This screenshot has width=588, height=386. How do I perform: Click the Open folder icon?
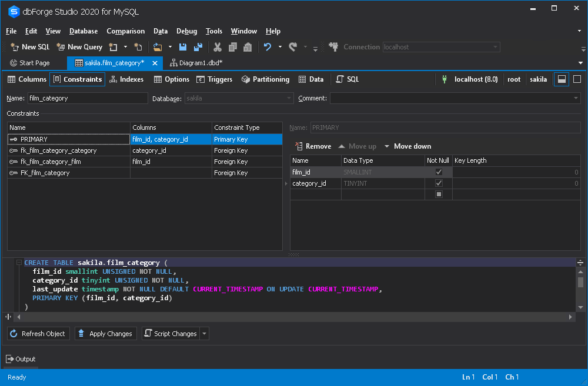point(157,47)
